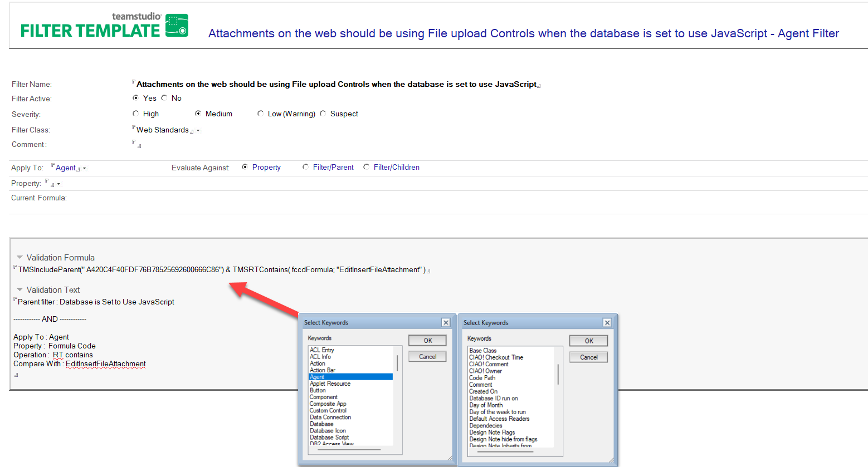Select Composite App keyword

pos(328,404)
